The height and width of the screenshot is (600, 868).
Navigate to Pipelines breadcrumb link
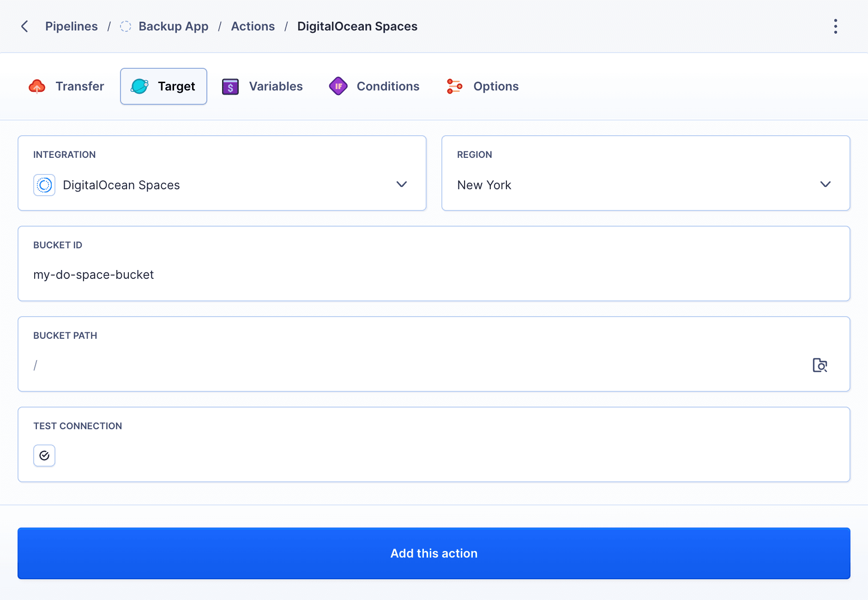coord(71,26)
